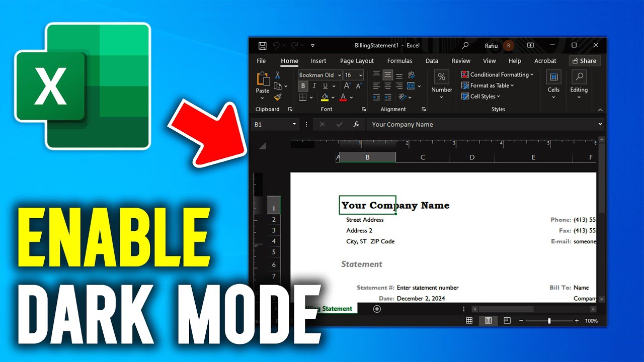Image resolution: width=644 pixels, height=362 pixels.
Task: Click the Orientation text-angle icon
Action: [402, 97]
